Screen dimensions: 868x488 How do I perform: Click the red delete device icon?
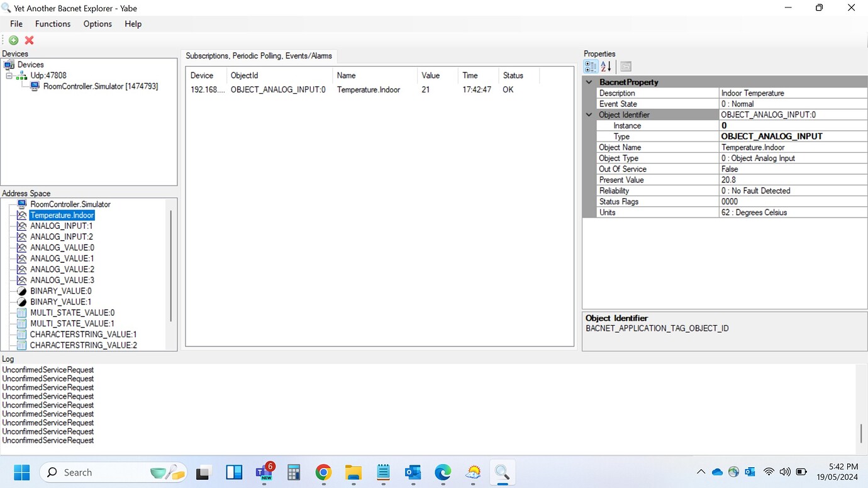point(28,40)
